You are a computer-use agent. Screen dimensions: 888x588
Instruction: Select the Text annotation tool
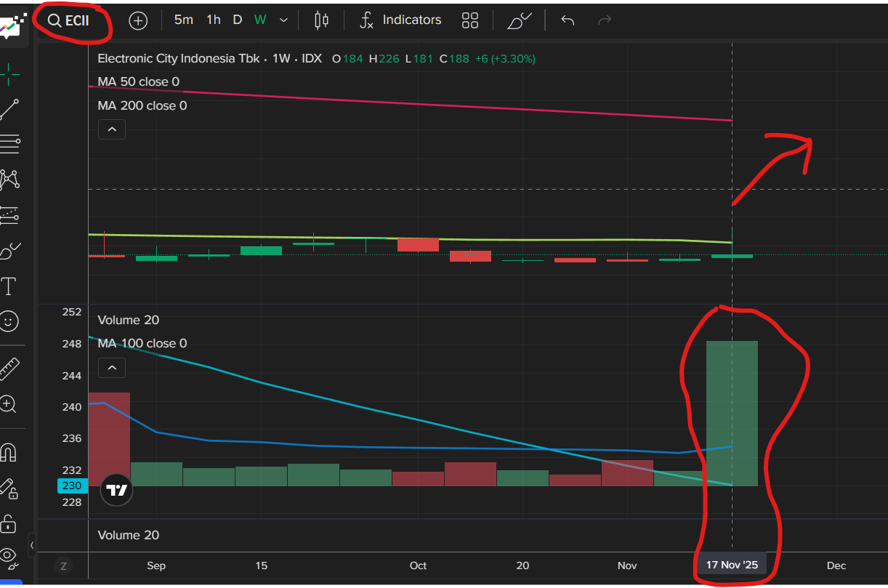tap(9, 286)
